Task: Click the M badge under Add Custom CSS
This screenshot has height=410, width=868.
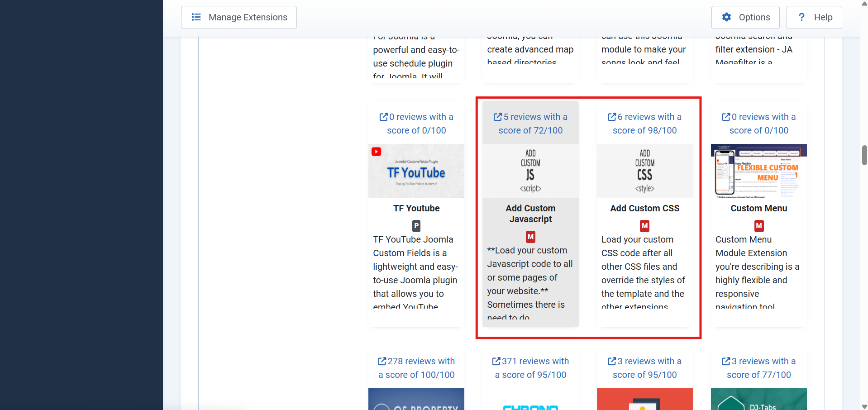Action: tap(644, 225)
